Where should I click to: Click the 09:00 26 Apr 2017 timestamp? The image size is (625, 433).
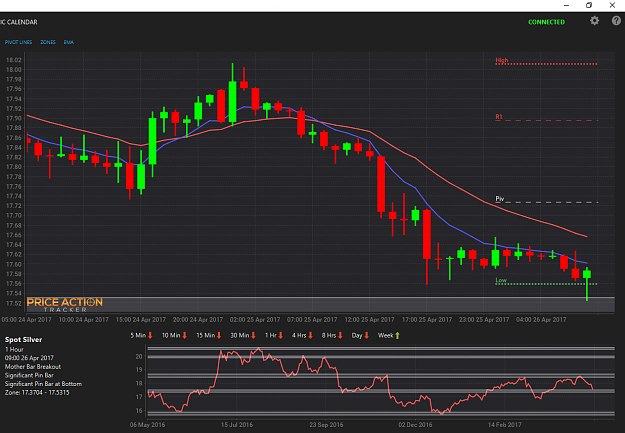click(x=29, y=358)
